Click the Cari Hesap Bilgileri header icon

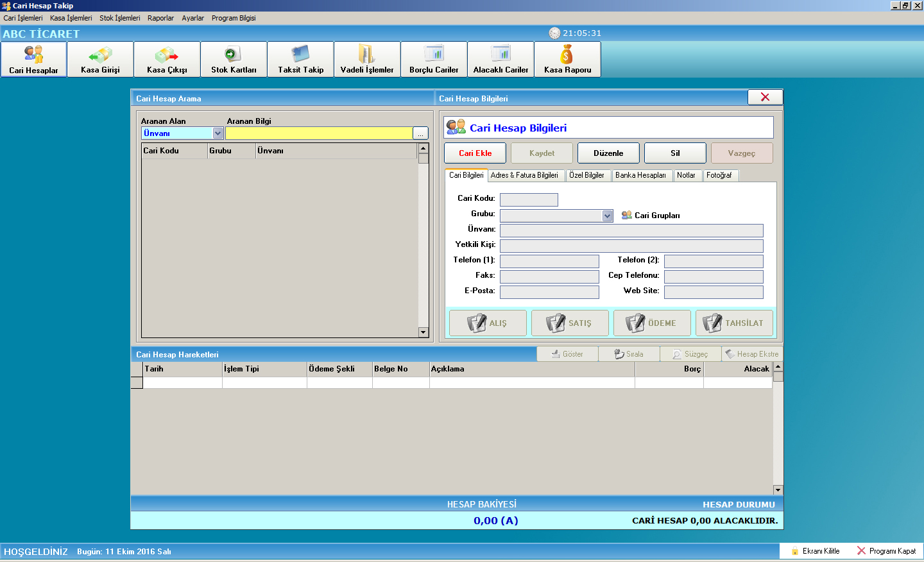pos(456,127)
